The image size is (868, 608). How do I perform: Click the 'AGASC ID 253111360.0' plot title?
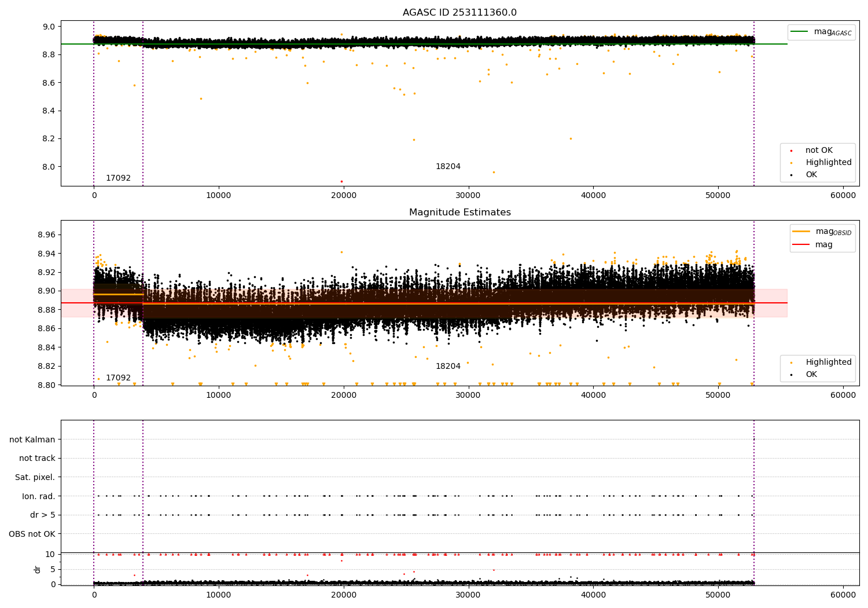pos(459,13)
